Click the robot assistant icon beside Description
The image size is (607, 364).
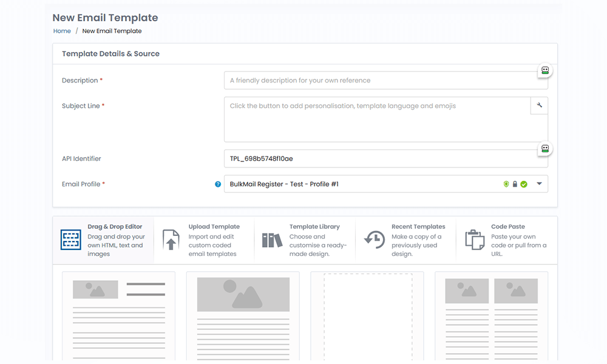[x=545, y=70]
